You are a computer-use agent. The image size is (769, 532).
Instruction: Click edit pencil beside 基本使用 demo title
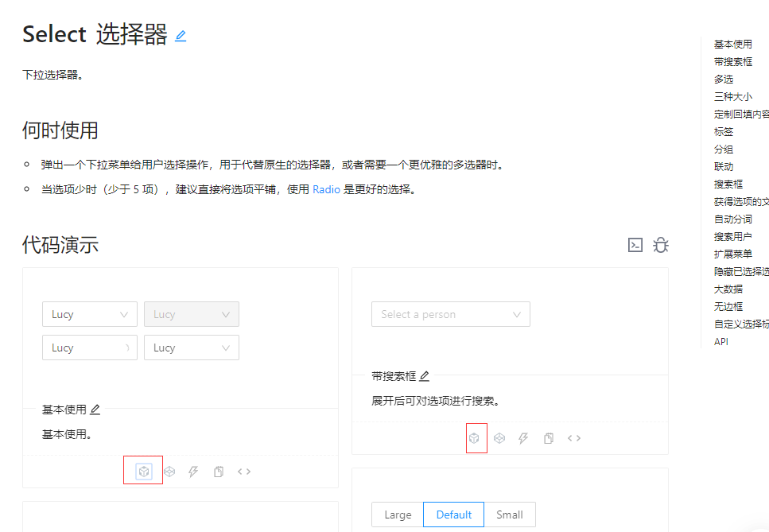point(95,410)
